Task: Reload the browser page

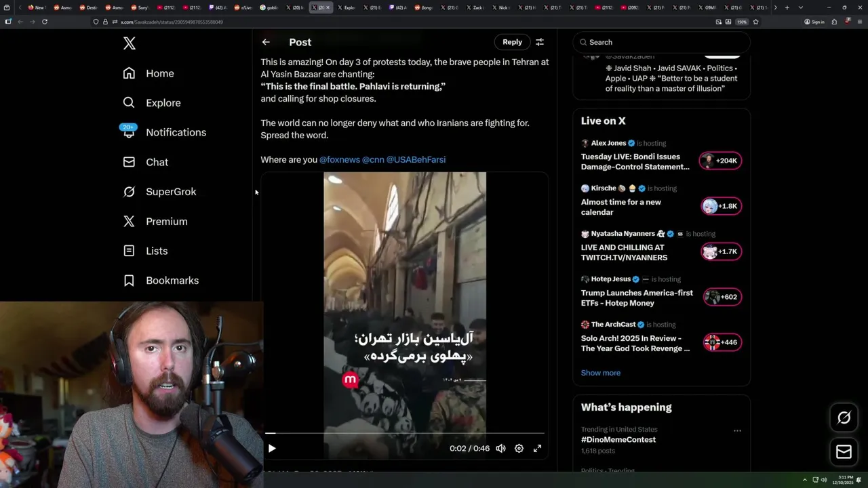Action: click(x=45, y=22)
